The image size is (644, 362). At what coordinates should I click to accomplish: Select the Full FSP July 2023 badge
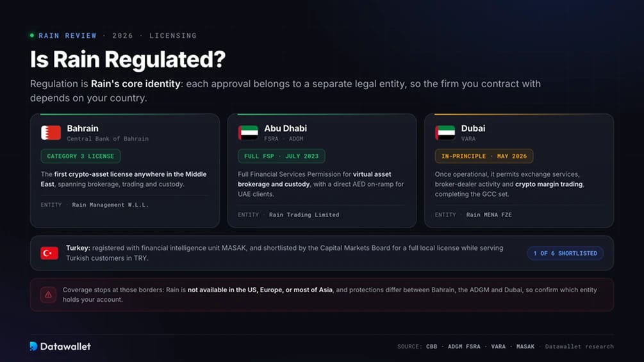(281, 156)
